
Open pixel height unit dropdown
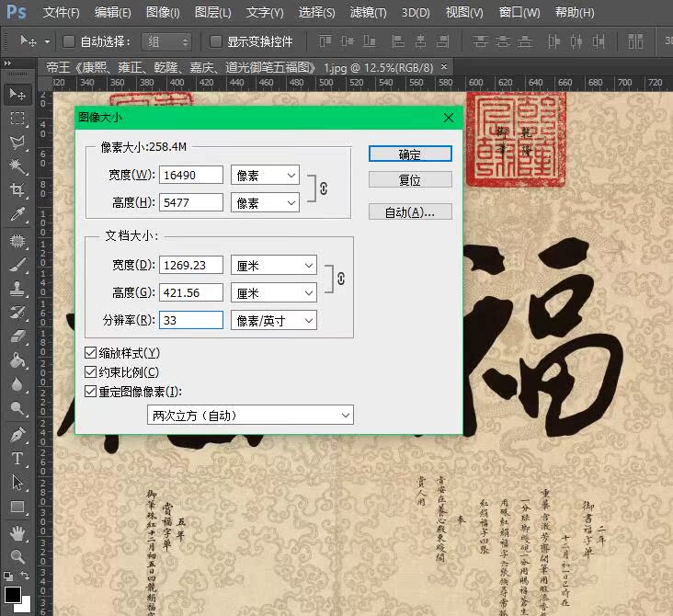[265, 202]
